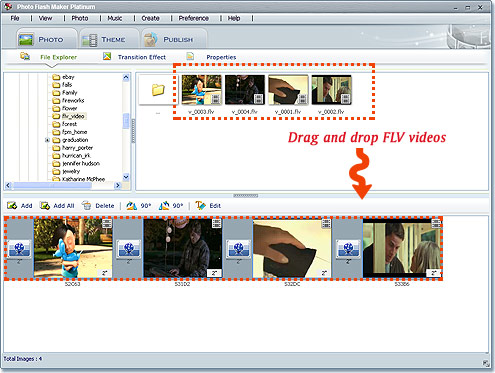
Task: Click the folder tree scroll-up arrow
Action: [126, 77]
